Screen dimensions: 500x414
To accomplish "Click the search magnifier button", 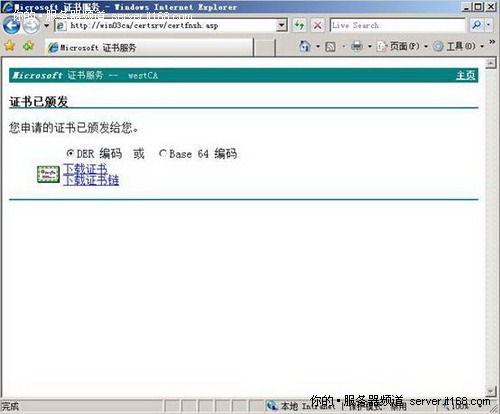I will 477,25.
